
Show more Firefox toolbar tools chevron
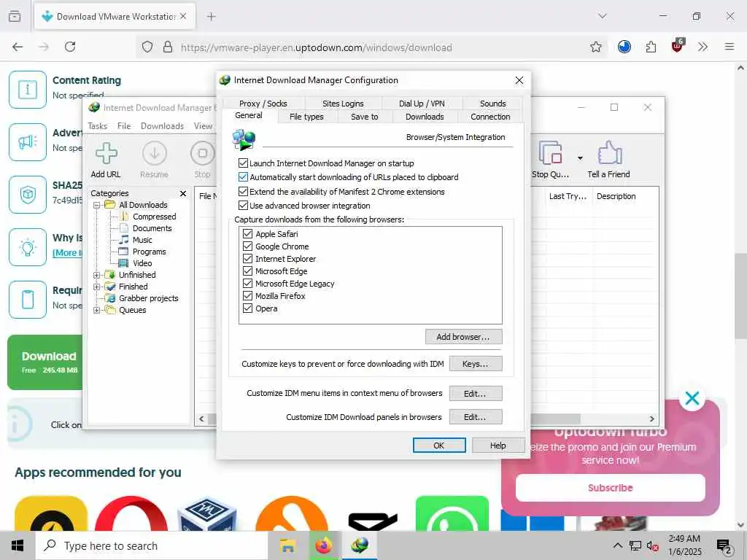(703, 47)
